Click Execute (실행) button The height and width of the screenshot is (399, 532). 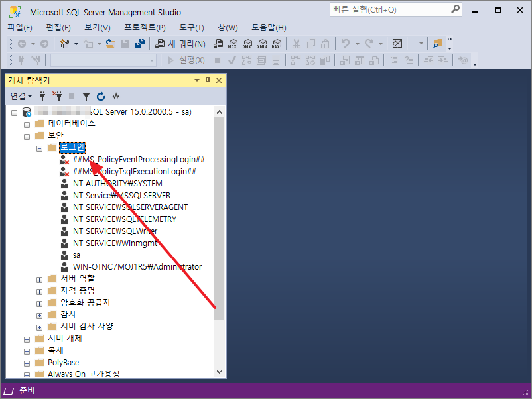[x=186, y=60]
